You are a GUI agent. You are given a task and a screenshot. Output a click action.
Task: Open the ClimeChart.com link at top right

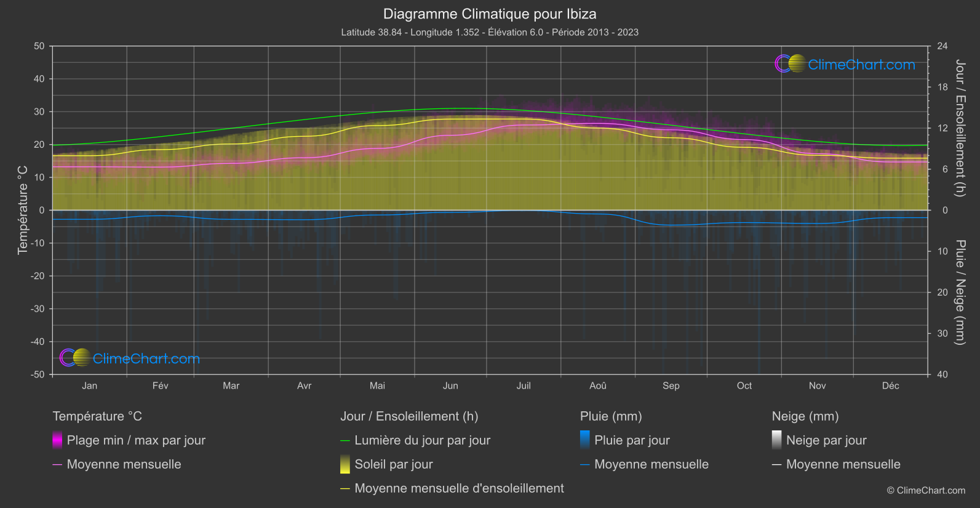pyautogui.click(x=861, y=65)
